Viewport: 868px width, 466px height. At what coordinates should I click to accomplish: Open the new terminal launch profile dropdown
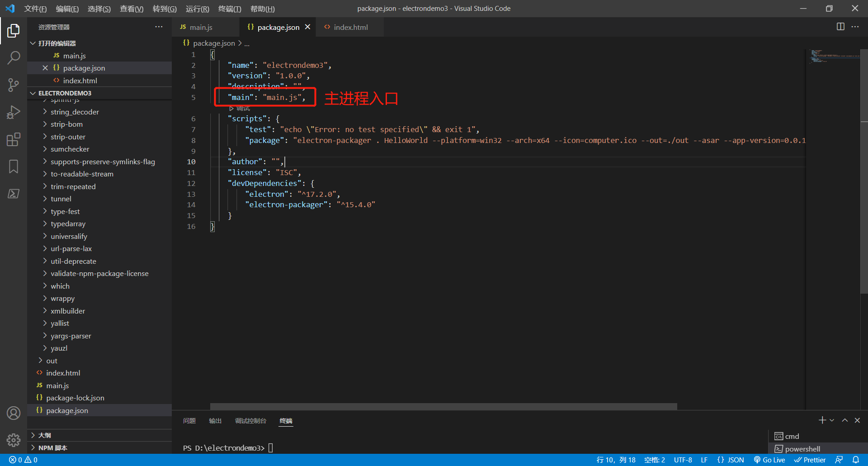point(832,420)
